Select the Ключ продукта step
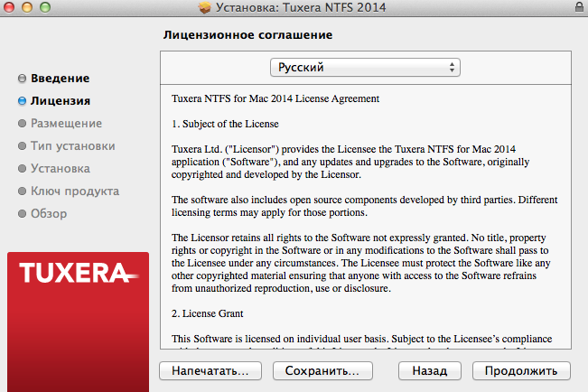The width and height of the screenshot is (588, 392). point(75,191)
